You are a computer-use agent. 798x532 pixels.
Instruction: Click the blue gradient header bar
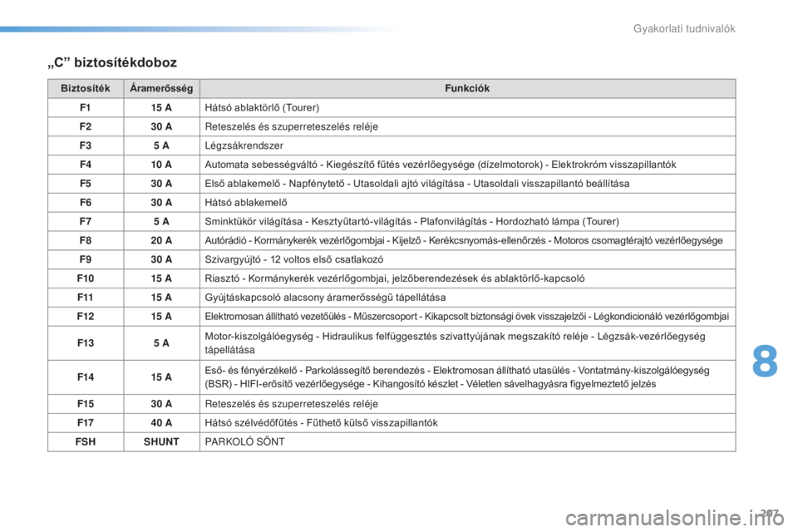tap(199, 29)
